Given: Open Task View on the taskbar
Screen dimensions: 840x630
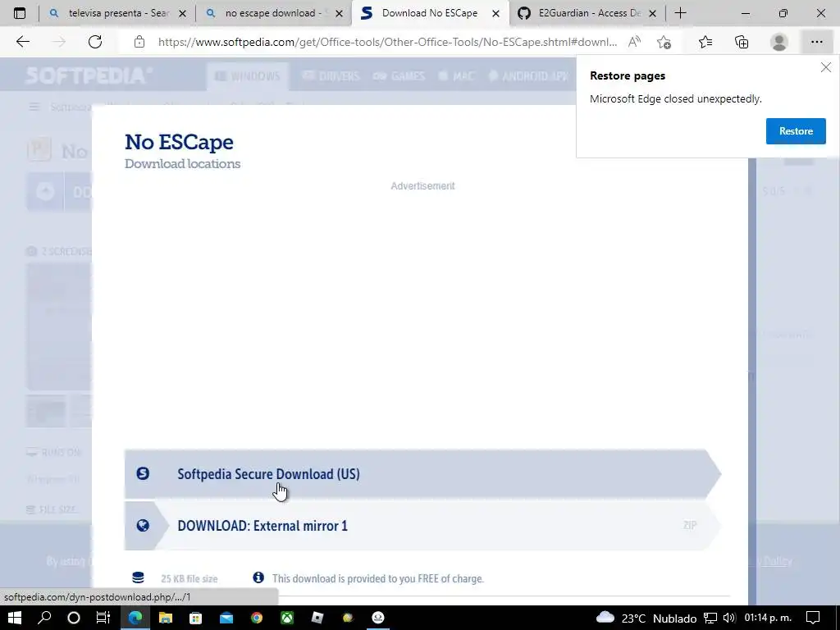Looking at the screenshot, I should (103, 618).
